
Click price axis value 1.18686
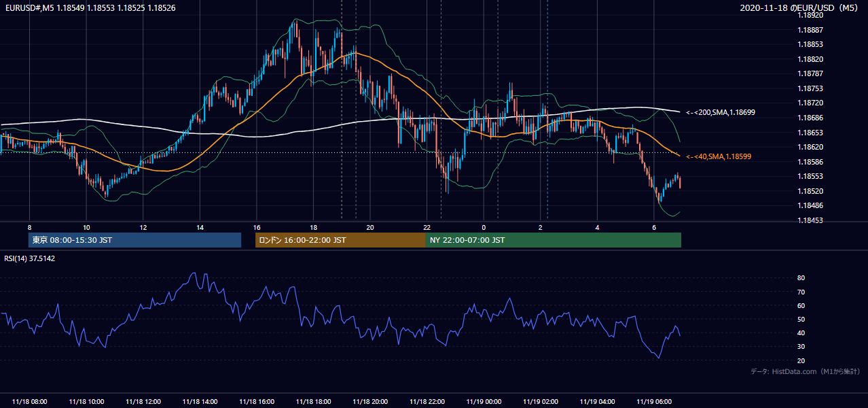coord(810,118)
